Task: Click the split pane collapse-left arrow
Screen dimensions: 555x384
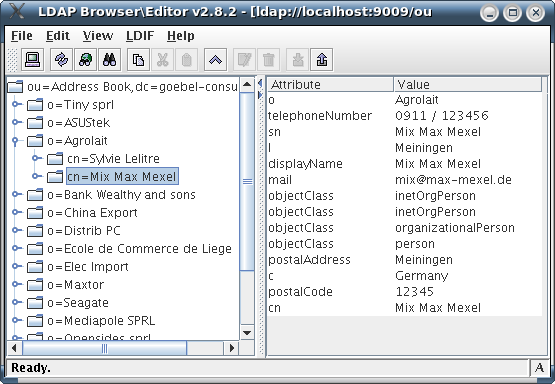Action: click(x=260, y=84)
